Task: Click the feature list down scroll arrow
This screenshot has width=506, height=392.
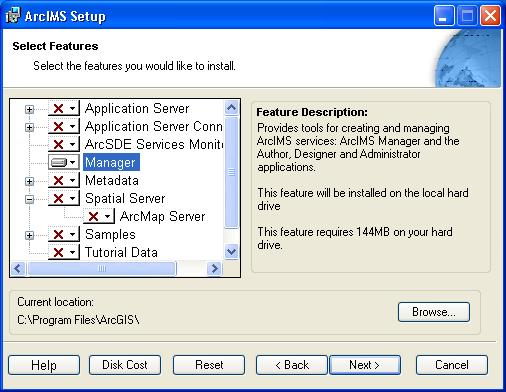Action: pyautogui.click(x=231, y=251)
